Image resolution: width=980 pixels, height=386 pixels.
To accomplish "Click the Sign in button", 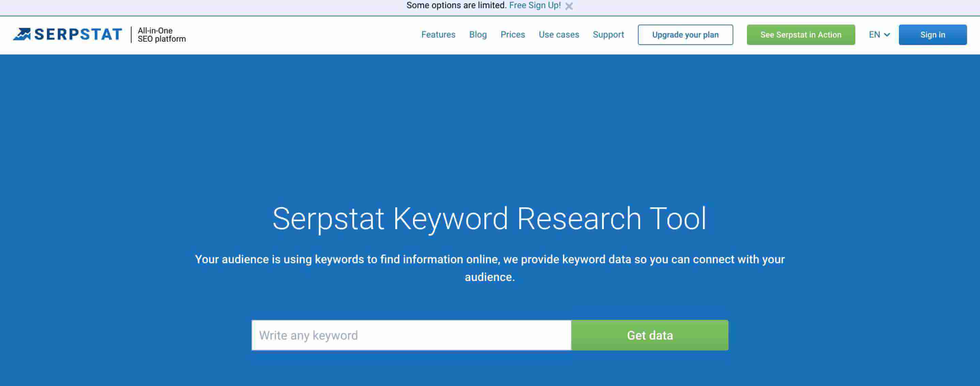I will [x=932, y=35].
